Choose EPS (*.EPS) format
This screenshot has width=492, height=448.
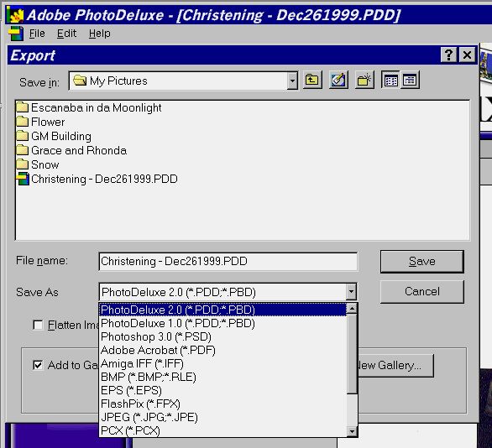[222, 390]
